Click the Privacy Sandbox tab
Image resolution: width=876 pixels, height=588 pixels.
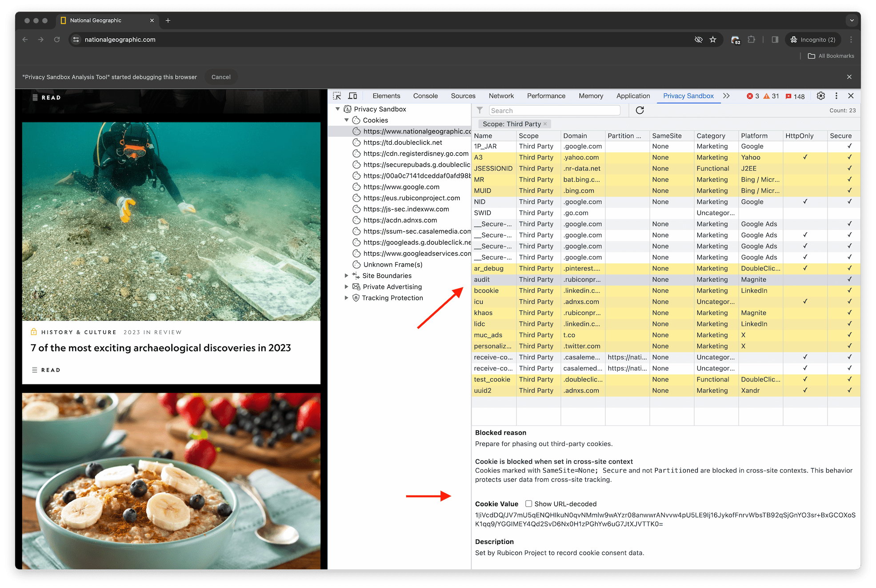tap(688, 96)
